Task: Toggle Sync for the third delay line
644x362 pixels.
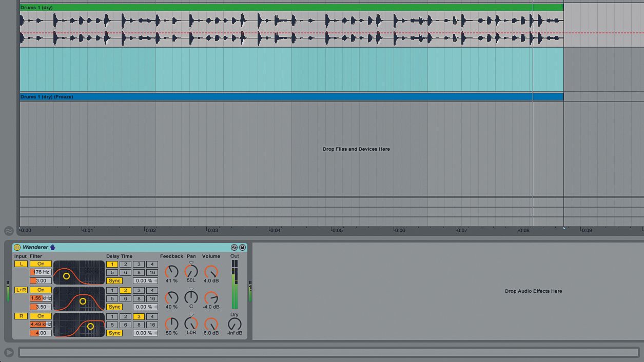Action: pos(114,333)
